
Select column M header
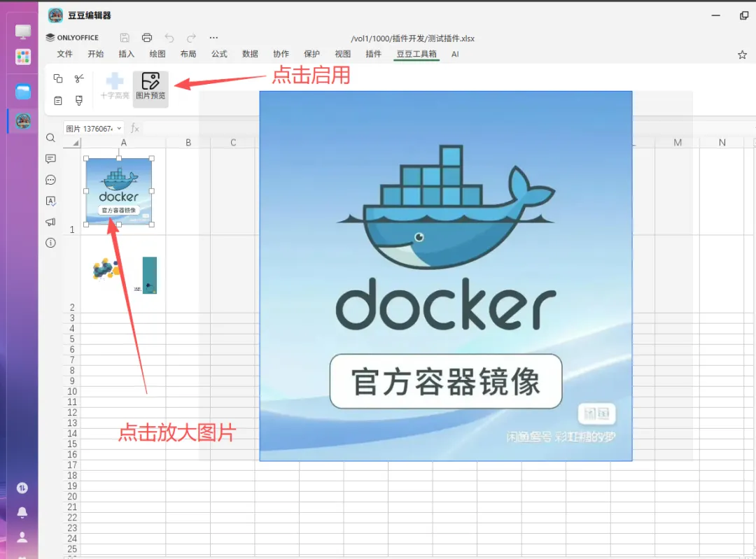pos(678,143)
